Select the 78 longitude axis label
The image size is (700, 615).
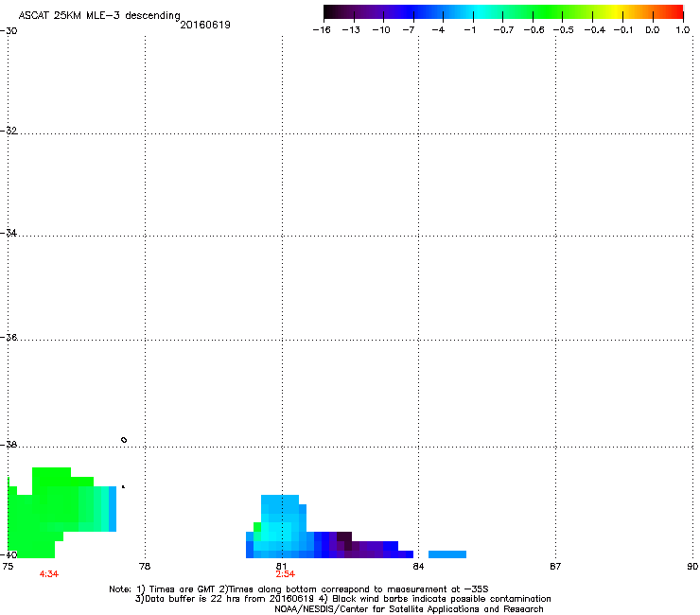pyautogui.click(x=145, y=567)
